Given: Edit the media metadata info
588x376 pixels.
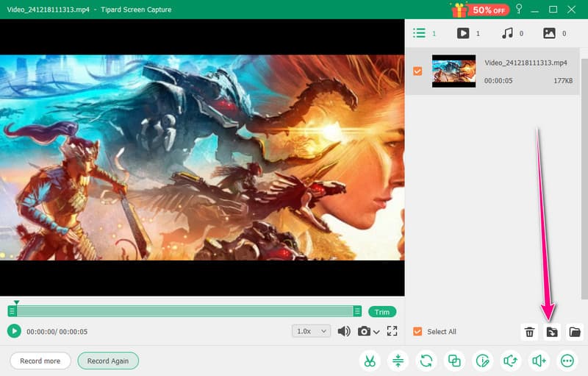Looking at the screenshot, I should coord(483,361).
